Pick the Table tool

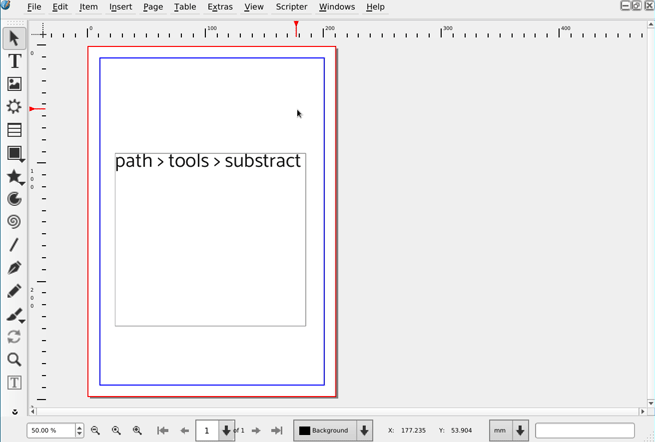click(x=14, y=130)
